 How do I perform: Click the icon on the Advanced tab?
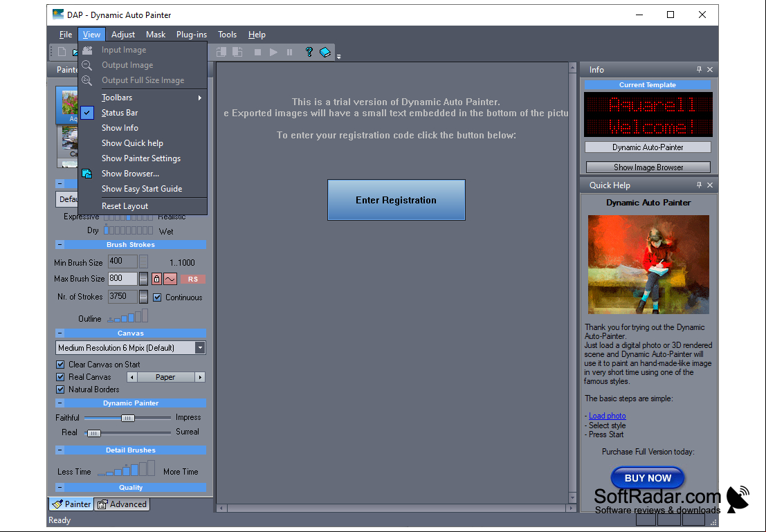tap(102, 504)
